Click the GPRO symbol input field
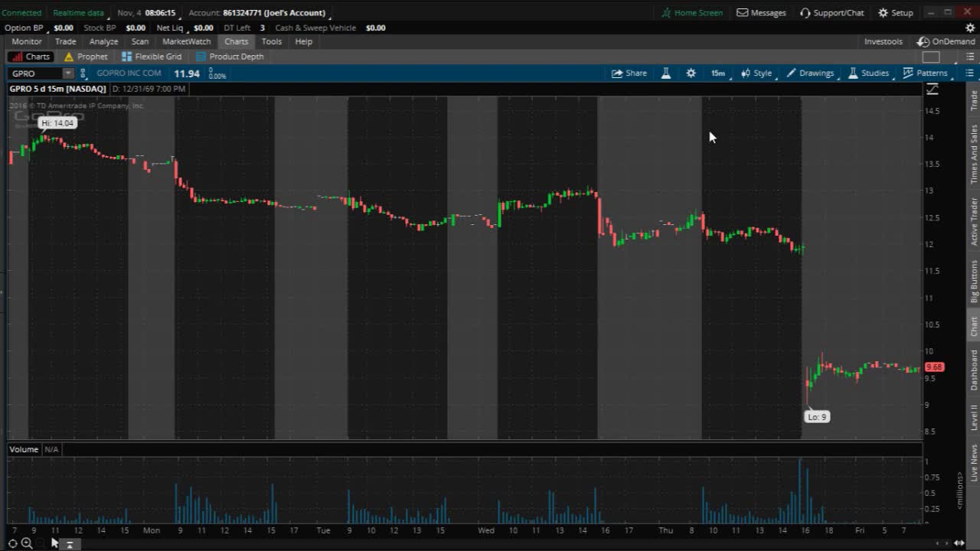This screenshot has height=551, width=980. click(x=35, y=73)
